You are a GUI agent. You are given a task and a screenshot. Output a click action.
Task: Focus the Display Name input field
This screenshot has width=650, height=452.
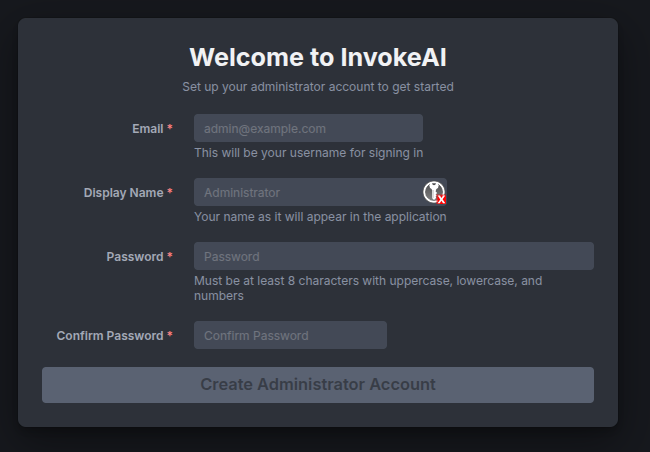coord(320,192)
